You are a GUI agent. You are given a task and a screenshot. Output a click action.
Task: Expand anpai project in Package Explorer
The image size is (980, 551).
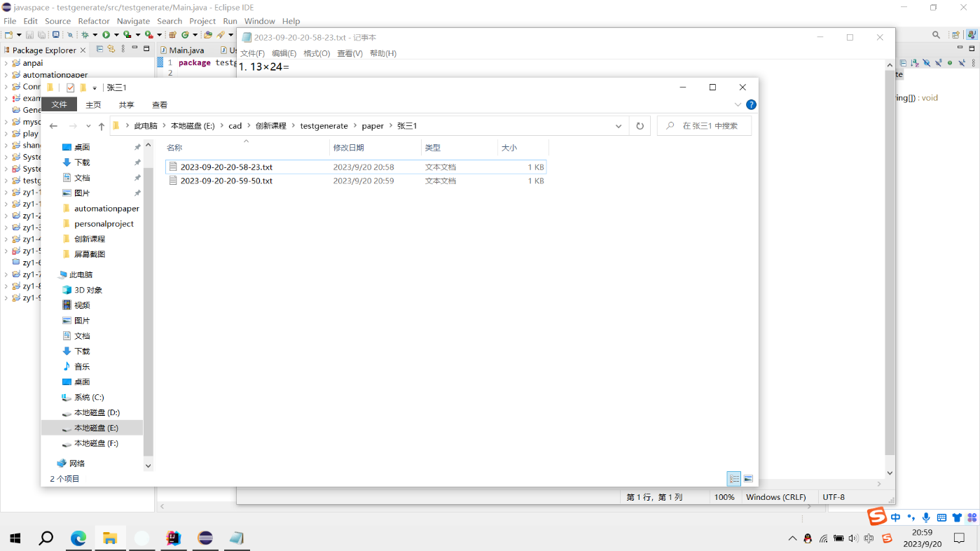[6, 63]
